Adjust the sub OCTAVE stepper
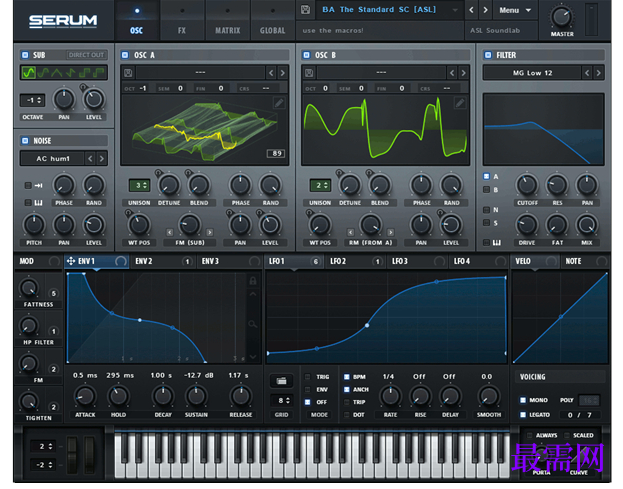 tap(32, 100)
